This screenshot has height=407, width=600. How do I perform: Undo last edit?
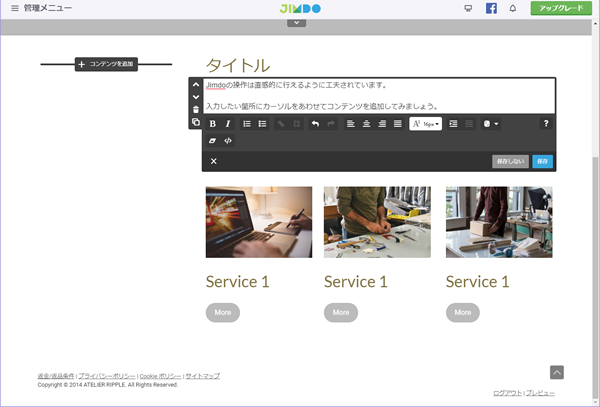(315, 124)
